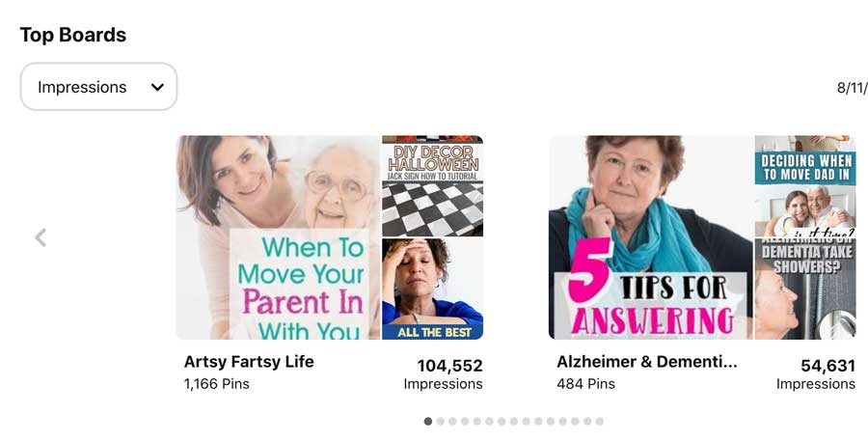Open the DIY Decor Halloween pin thumbnail

tap(432, 186)
